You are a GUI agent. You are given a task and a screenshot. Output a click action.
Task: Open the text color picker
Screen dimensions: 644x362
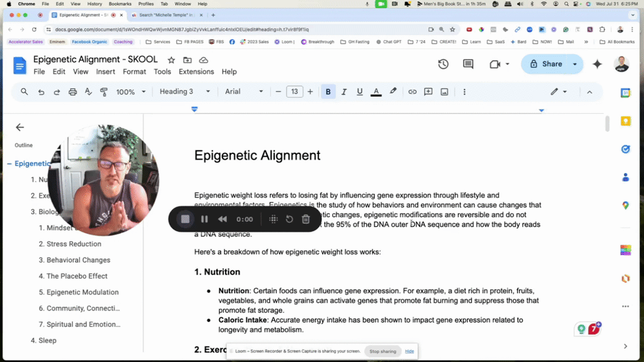(376, 92)
